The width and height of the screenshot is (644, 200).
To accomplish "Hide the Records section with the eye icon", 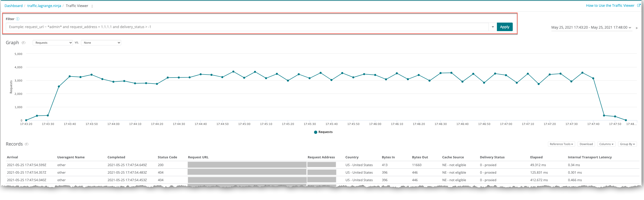I will (x=27, y=144).
